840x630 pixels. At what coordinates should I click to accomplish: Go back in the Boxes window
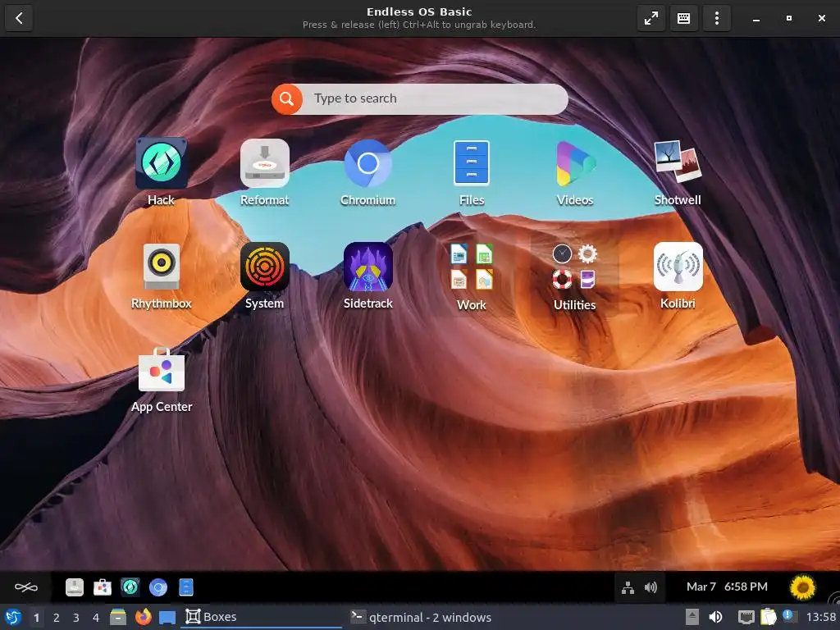[x=19, y=18]
